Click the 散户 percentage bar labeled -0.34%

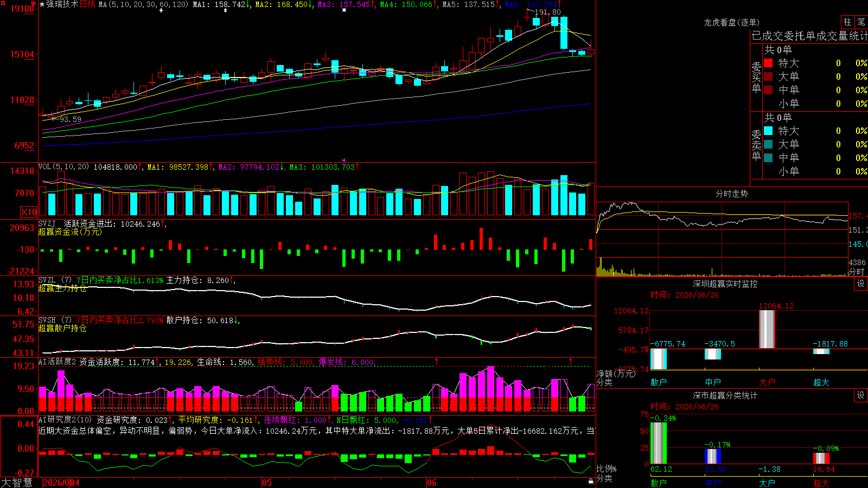click(x=659, y=443)
